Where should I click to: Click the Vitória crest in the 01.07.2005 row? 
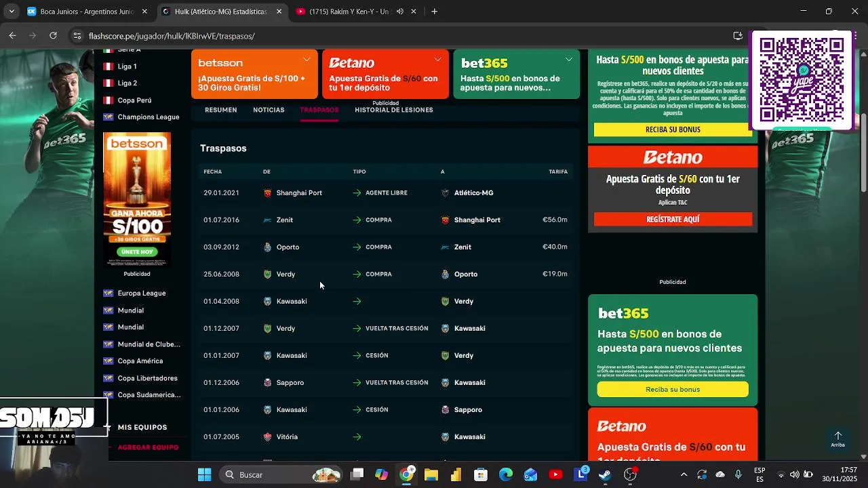click(267, 437)
